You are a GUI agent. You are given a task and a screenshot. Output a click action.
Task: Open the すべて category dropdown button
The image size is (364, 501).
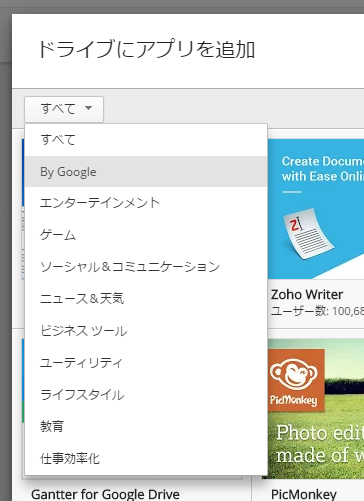[x=64, y=109]
